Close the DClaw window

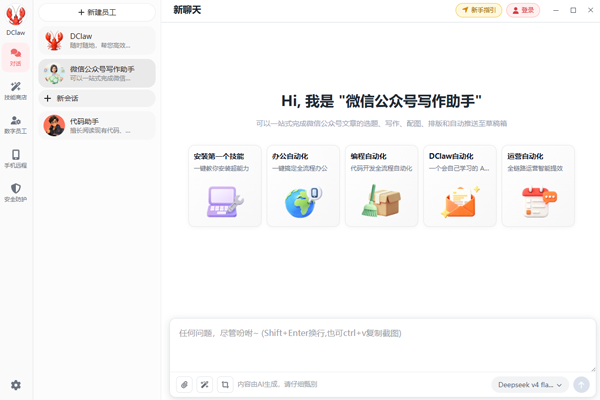point(590,10)
